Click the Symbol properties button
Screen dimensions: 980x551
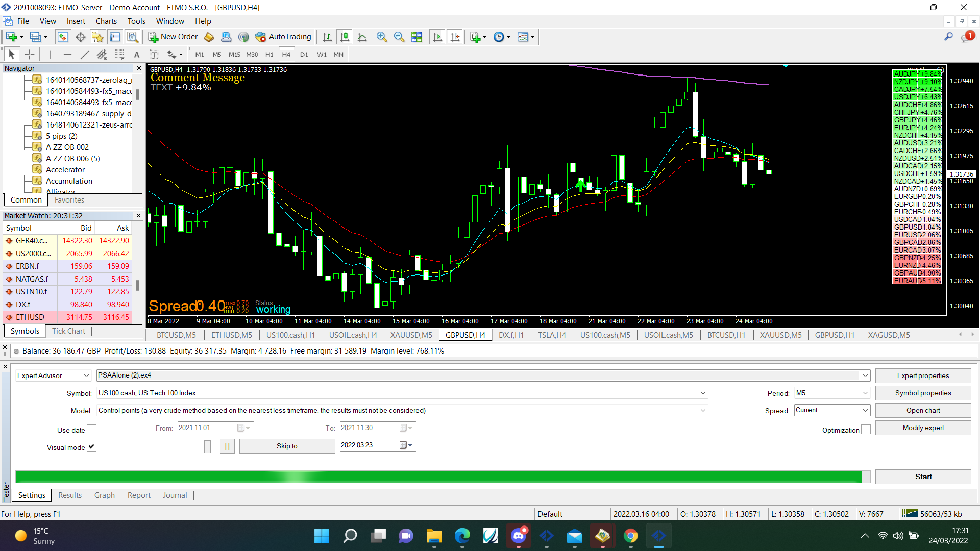point(923,393)
